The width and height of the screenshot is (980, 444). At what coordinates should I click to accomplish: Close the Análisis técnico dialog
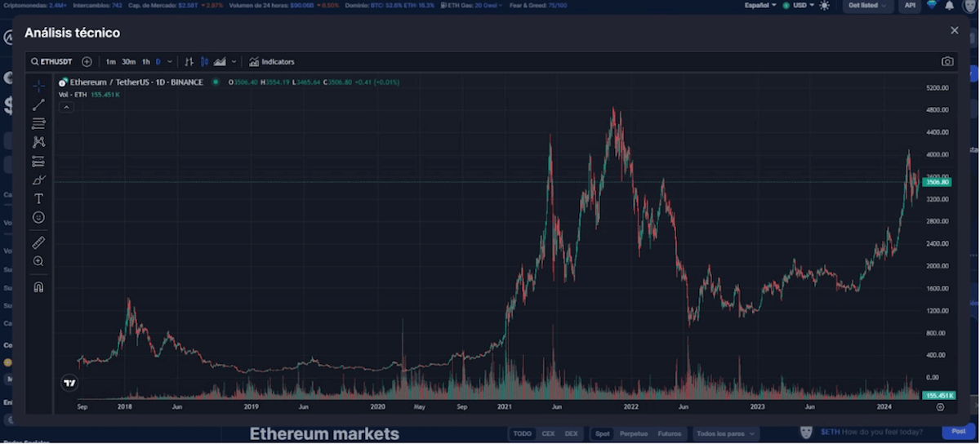coord(955,30)
